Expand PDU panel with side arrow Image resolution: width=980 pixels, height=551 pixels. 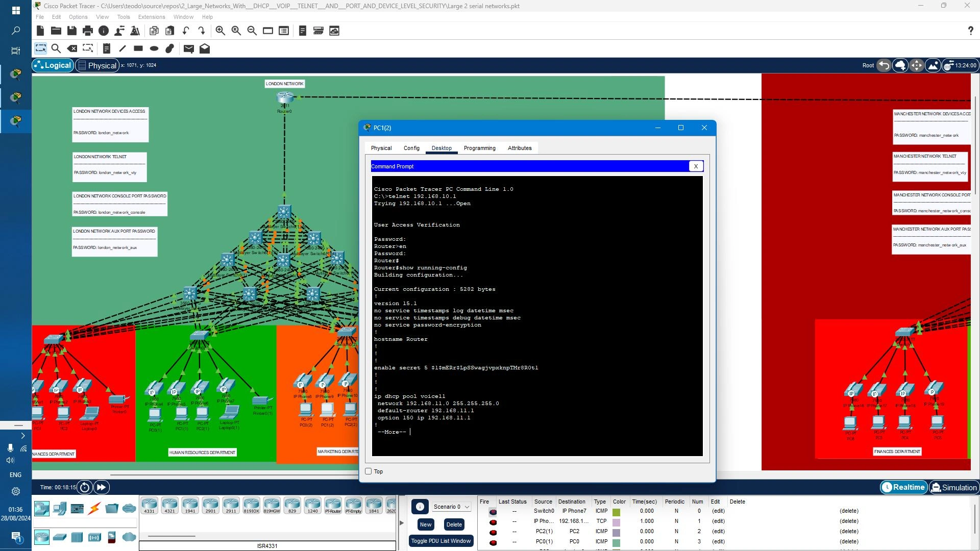coord(402,523)
